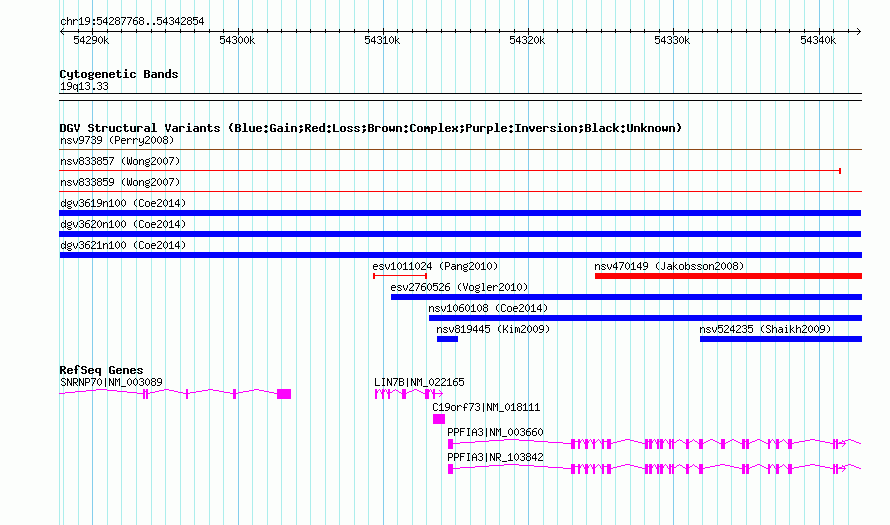Click the right arrow of the ruler

[x=858, y=32]
